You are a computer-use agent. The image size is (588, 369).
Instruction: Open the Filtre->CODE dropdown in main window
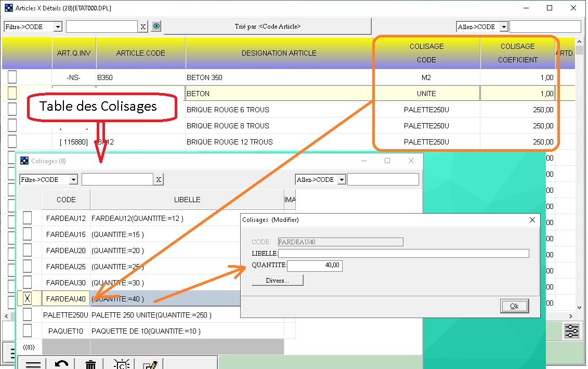pyautogui.click(x=58, y=27)
